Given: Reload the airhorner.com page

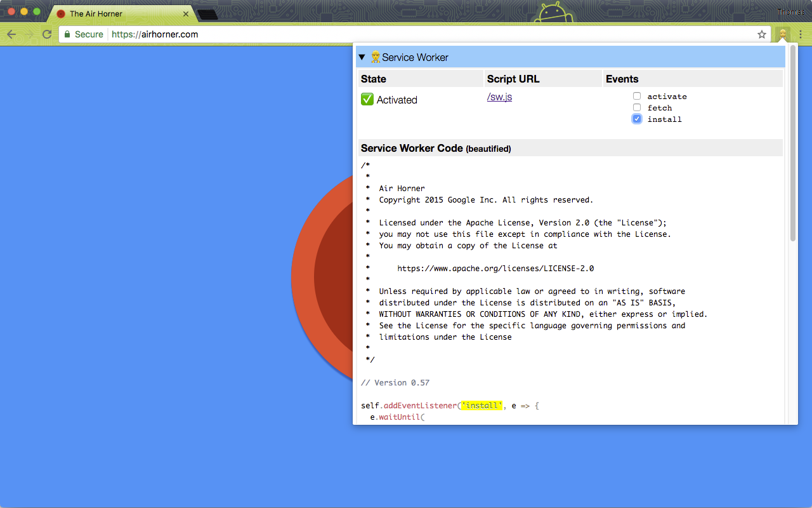Looking at the screenshot, I should pos(47,34).
